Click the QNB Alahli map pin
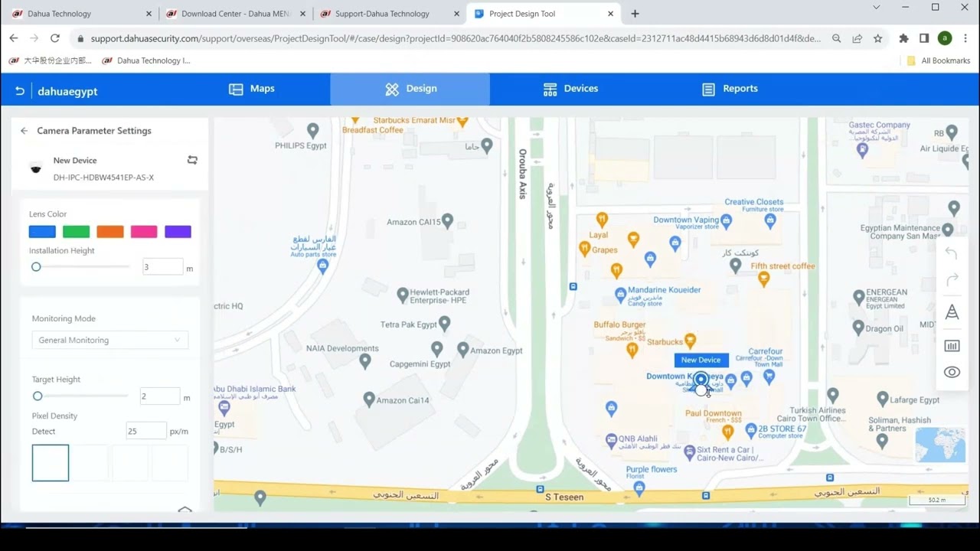980x551 pixels. tap(611, 440)
